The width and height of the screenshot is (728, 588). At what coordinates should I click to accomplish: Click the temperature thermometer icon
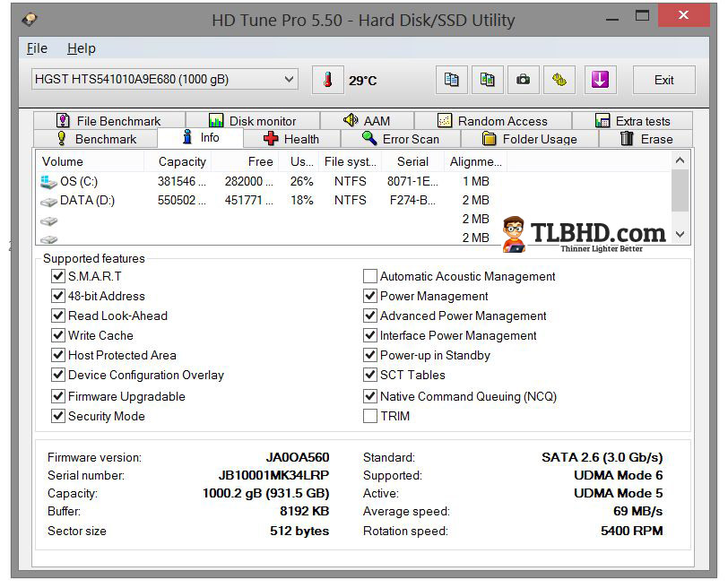(x=328, y=80)
